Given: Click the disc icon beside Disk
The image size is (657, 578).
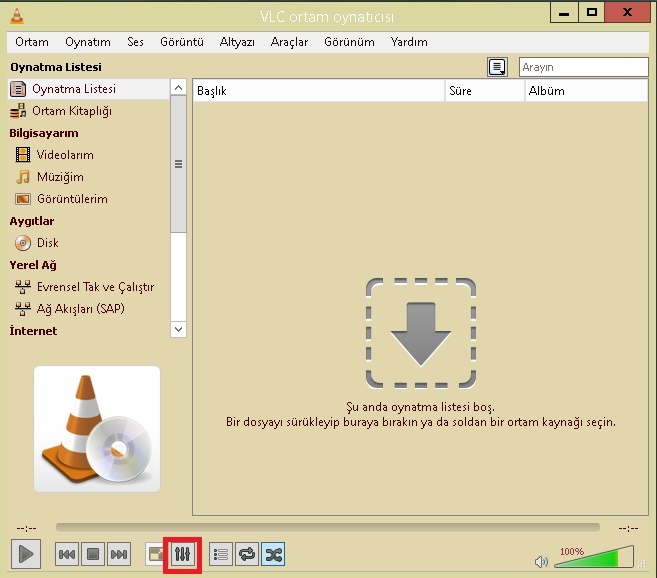Looking at the screenshot, I should (23, 243).
